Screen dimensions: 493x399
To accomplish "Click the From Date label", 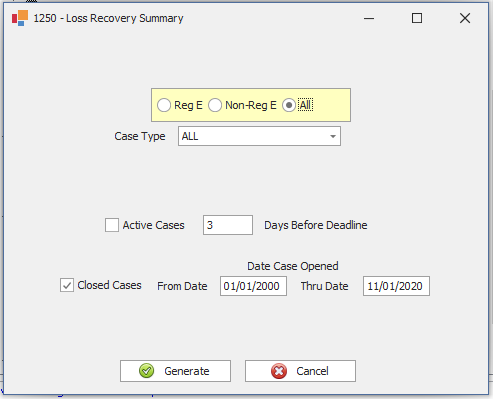I will [x=182, y=286].
